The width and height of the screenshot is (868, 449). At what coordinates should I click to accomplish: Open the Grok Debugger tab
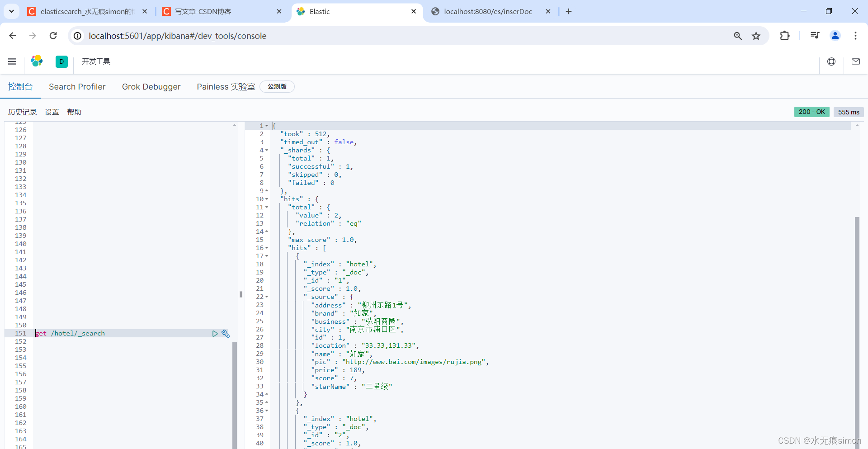[x=151, y=87]
